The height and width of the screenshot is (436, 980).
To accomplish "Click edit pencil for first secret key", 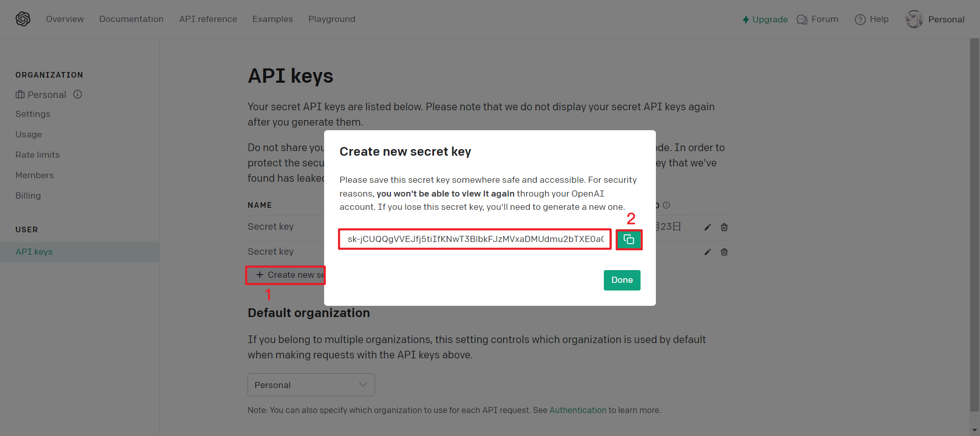I will 707,227.
